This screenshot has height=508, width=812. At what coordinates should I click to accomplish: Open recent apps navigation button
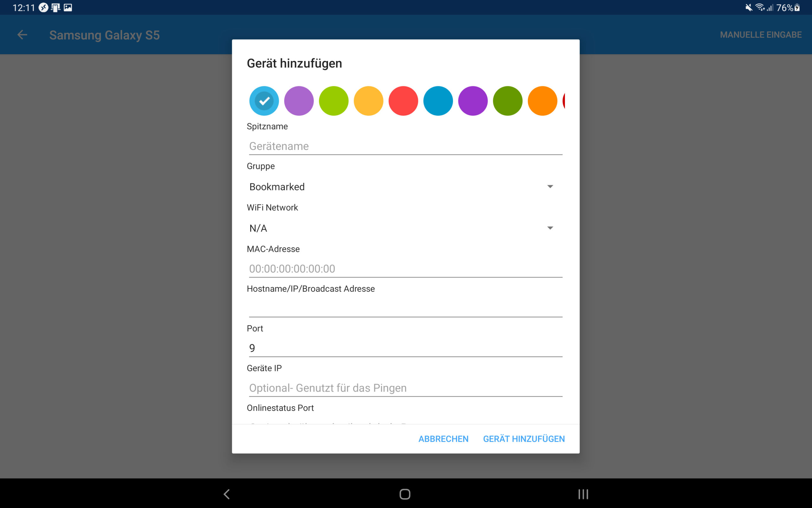coord(583,494)
